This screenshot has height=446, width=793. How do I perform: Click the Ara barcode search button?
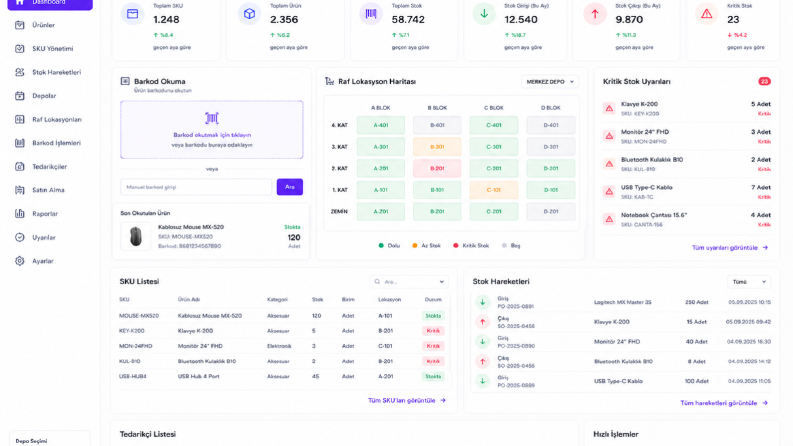[290, 187]
